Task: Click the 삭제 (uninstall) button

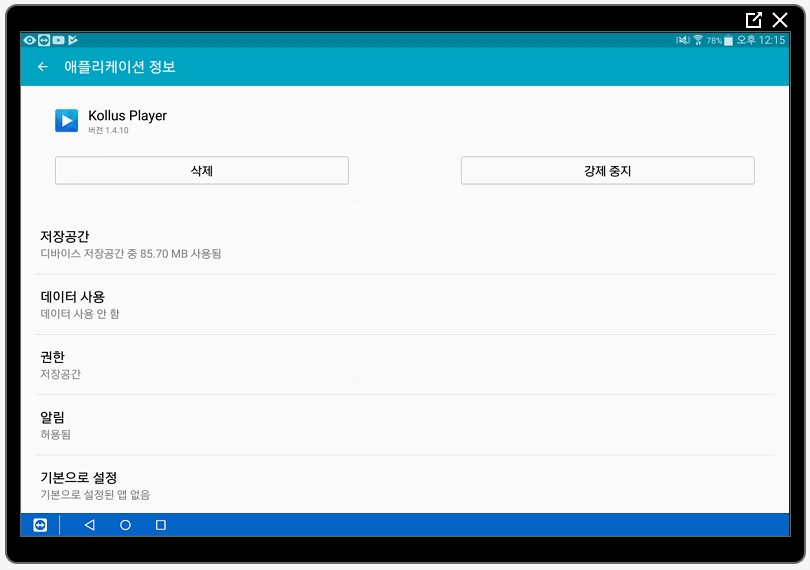Action: coord(202,171)
